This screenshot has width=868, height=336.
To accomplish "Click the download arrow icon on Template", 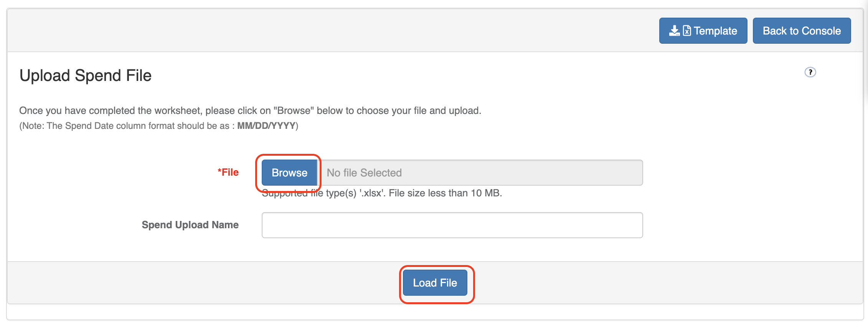I will [674, 31].
